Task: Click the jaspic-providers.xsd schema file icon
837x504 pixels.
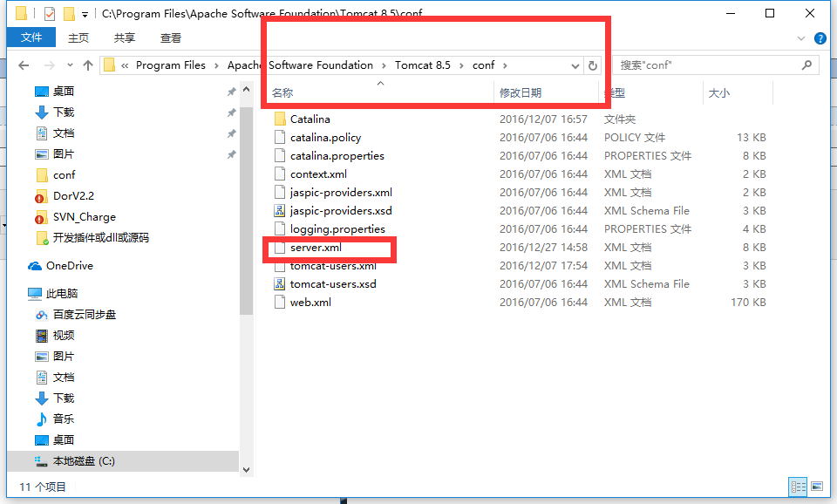Action: 279,210
